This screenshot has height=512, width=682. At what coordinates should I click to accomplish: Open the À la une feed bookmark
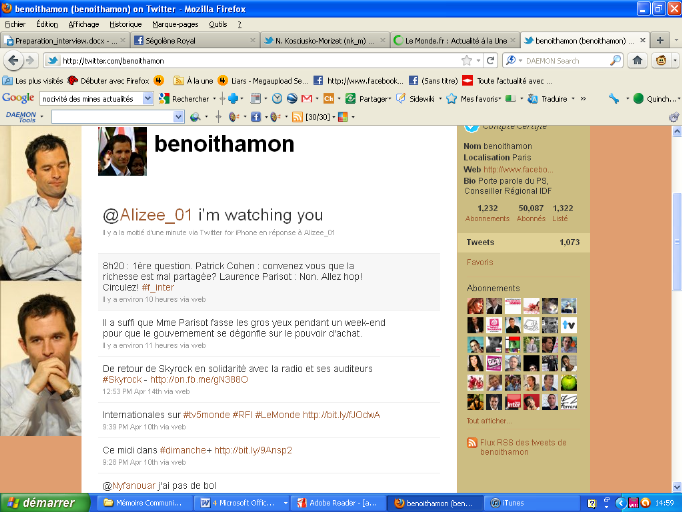tap(194, 80)
